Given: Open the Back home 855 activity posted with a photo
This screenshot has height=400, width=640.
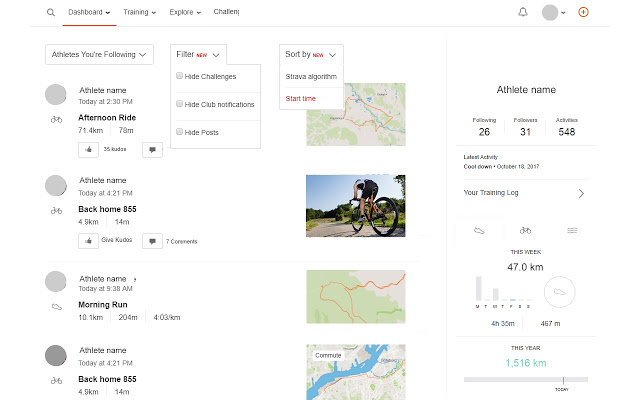Looking at the screenshot, I should (x=107, y=209).
